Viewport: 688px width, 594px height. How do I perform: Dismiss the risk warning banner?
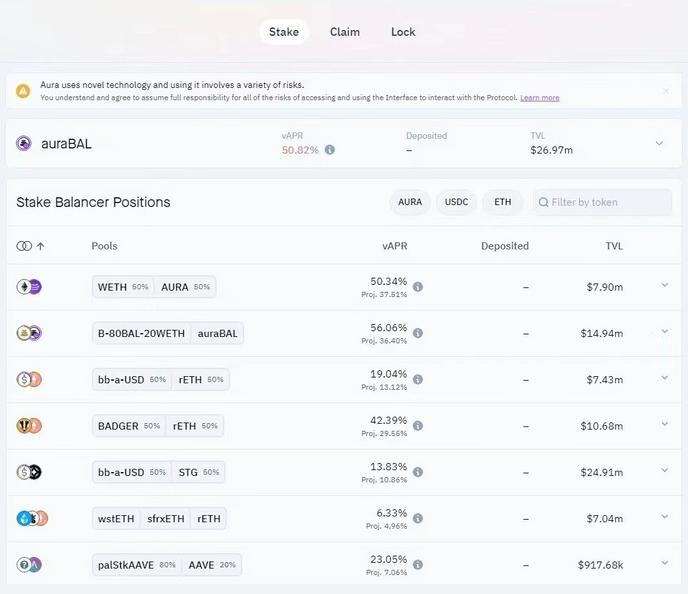click(x=666, y=91)
